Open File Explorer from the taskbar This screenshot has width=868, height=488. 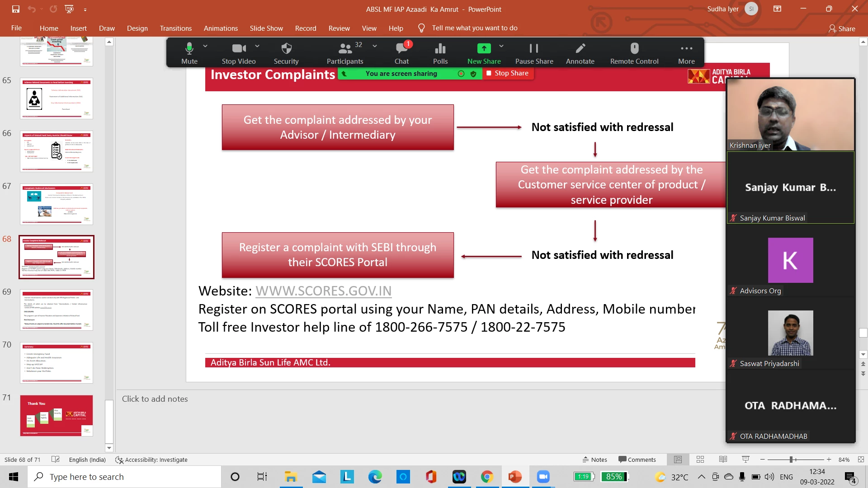(291, 477)
